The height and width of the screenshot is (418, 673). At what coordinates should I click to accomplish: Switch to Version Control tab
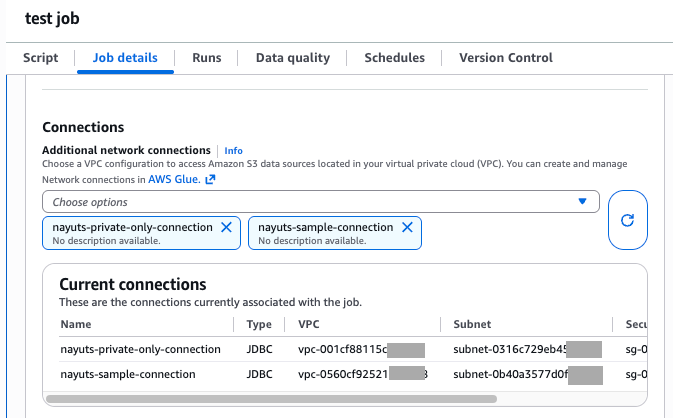505,58
